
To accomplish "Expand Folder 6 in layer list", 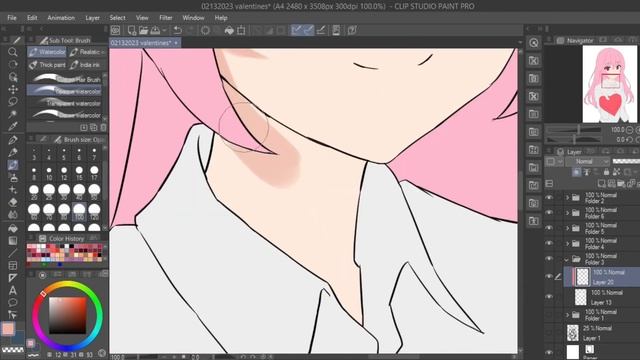I will coord(567,213).
